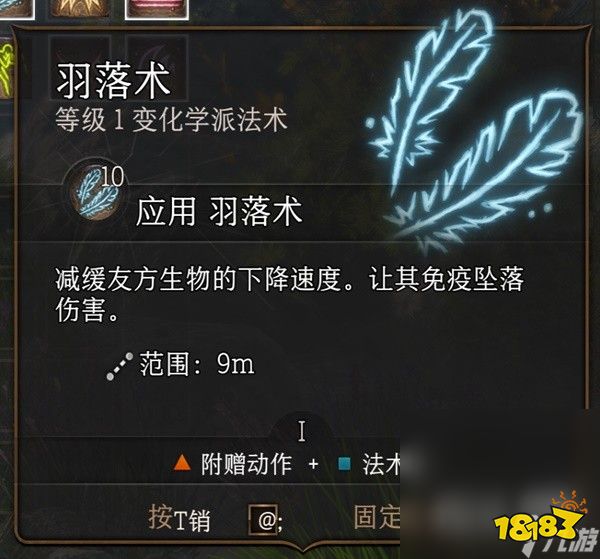Click the 等级 1 变化学派法术 subtitle
Screen dimensions: 600x559
tap(171, 120)
